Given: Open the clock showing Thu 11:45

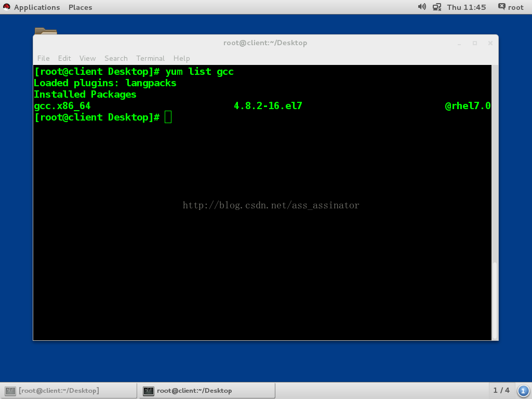Looking at the screenshot, I should [x=466, y=7].
